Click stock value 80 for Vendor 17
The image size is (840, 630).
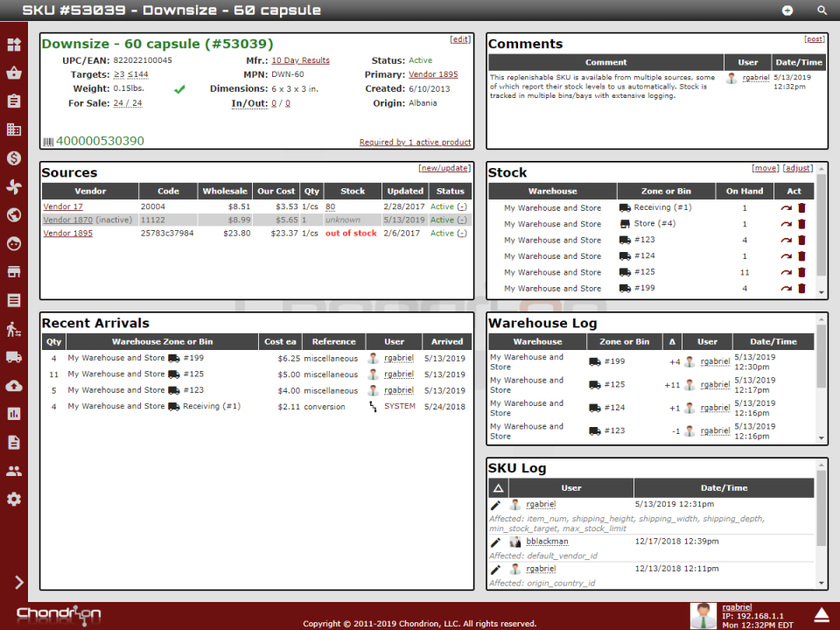[x=331, y=206]
